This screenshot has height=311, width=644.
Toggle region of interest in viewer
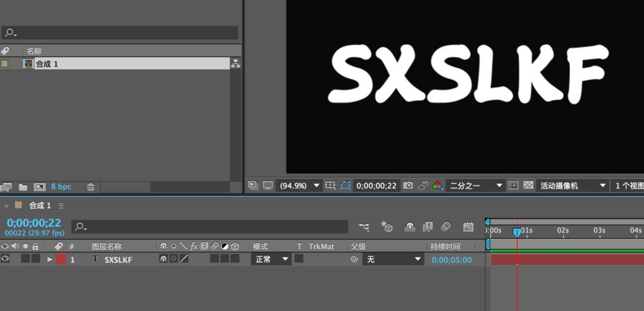[346, 185]
